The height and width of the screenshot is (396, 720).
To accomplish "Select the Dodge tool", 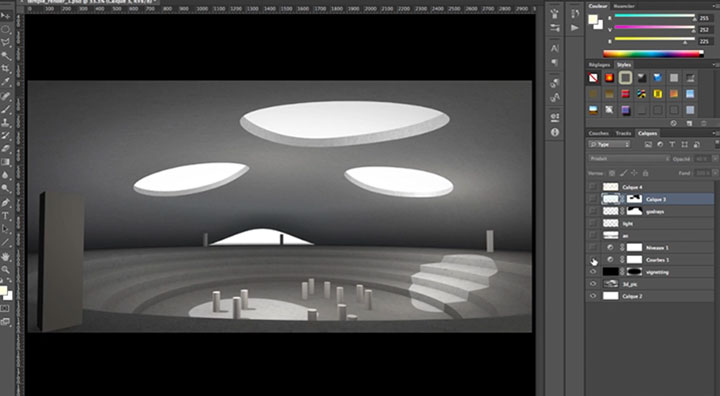I will [6, 188].
